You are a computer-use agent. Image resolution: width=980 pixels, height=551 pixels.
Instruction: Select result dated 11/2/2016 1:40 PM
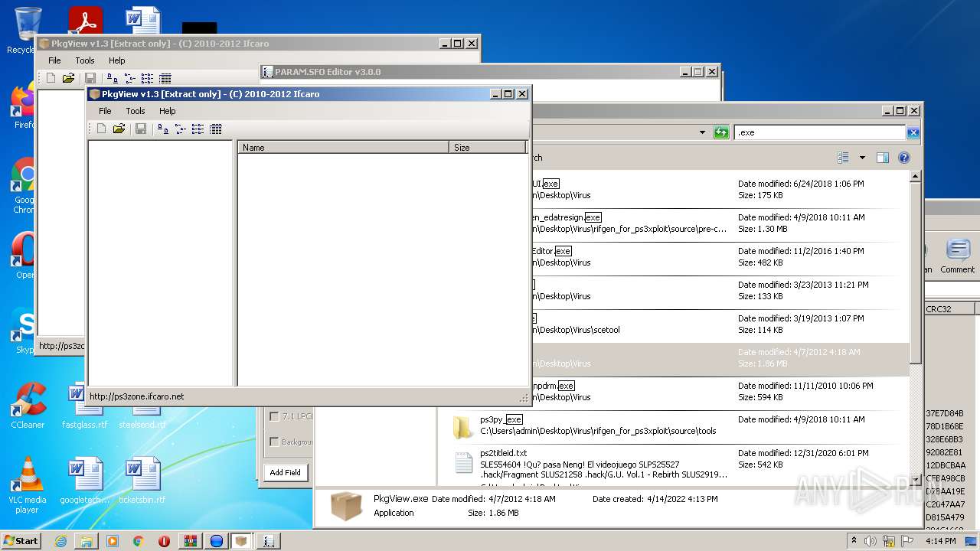[674, 259]
